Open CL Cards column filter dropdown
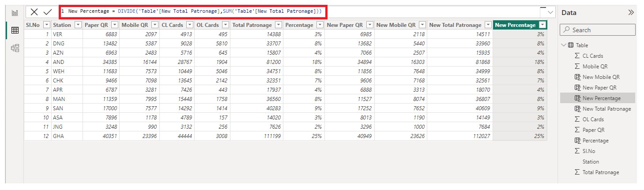 coord(190,25)
